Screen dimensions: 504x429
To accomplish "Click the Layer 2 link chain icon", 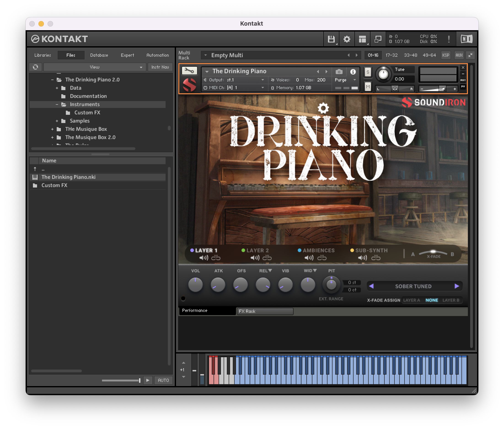I will pyautogui.click(x=267, y=258).
